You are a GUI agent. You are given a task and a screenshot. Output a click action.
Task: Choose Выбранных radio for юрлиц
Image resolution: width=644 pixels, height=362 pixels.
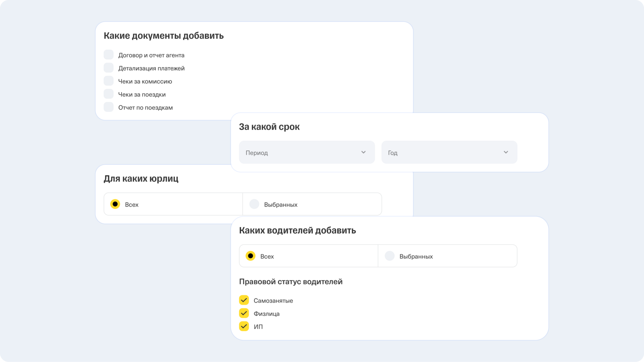(254, 204)
